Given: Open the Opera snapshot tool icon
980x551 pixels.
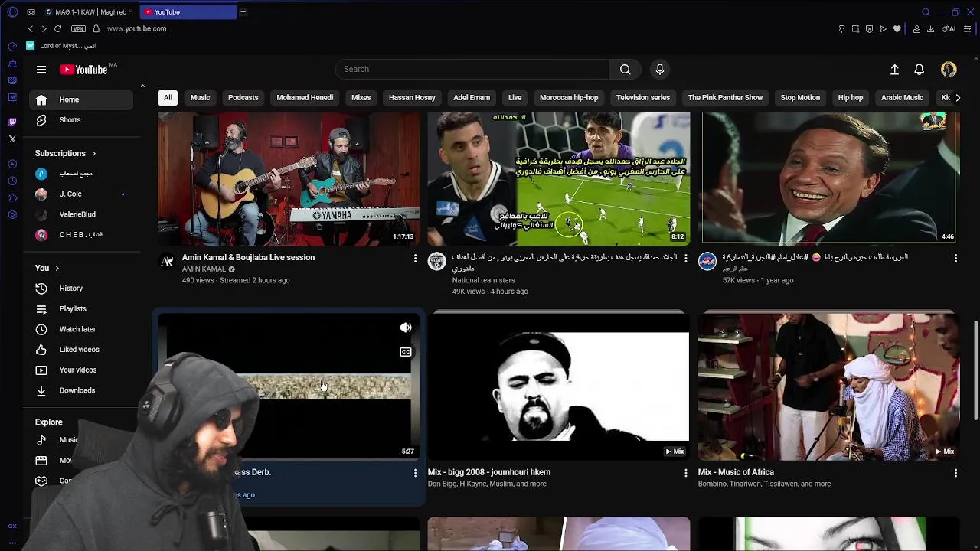Looking at the screenshot, I should [855, 29].
